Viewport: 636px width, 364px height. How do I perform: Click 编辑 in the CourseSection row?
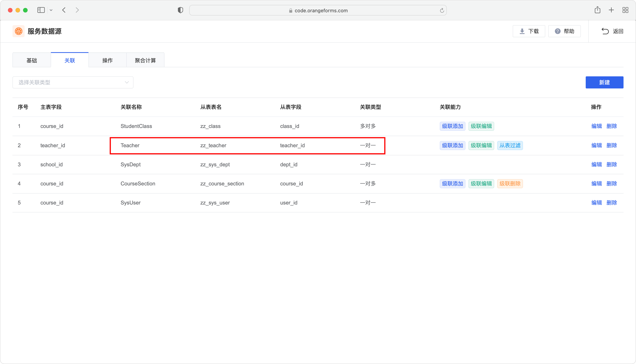pos(596,184)
